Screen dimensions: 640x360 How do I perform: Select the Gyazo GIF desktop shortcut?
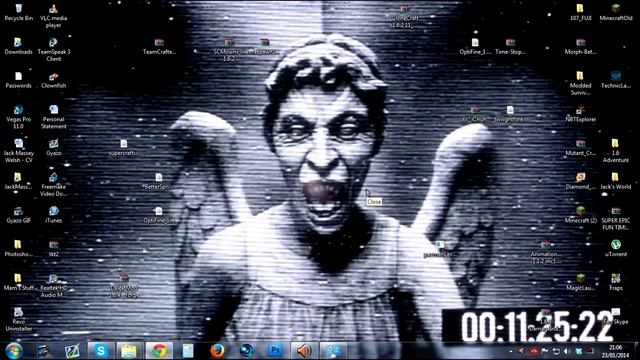(18, 214)
